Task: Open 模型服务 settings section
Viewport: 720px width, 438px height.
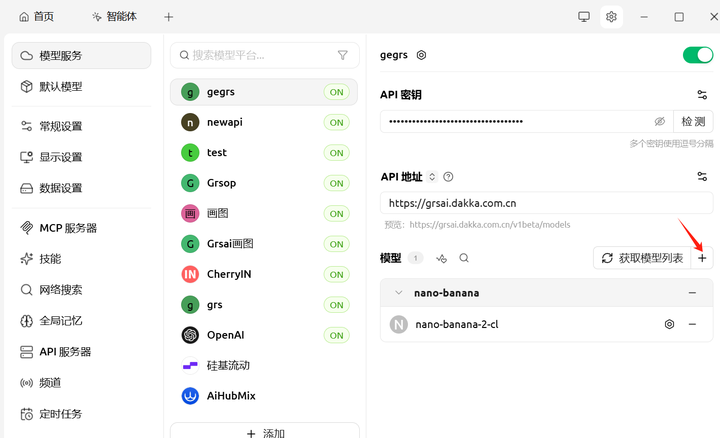Action: [x=81, y=56]
